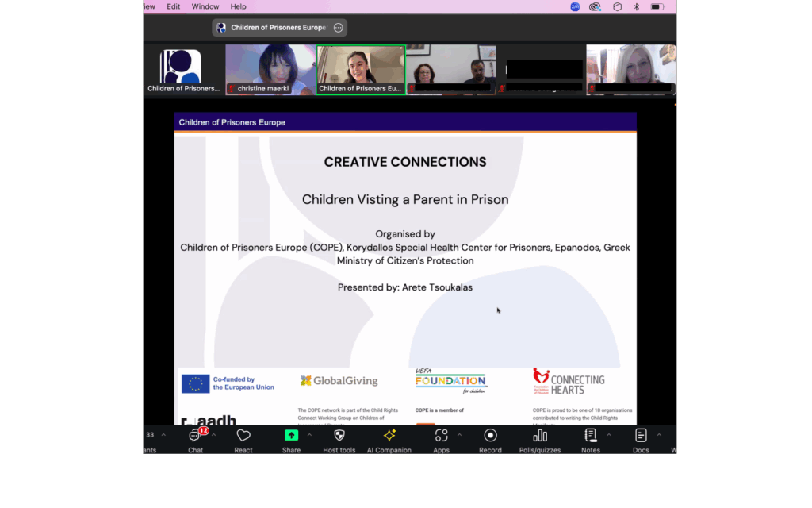Open the Apps panel
This screenshot has width=812, height=508.
tap(441, 437)
